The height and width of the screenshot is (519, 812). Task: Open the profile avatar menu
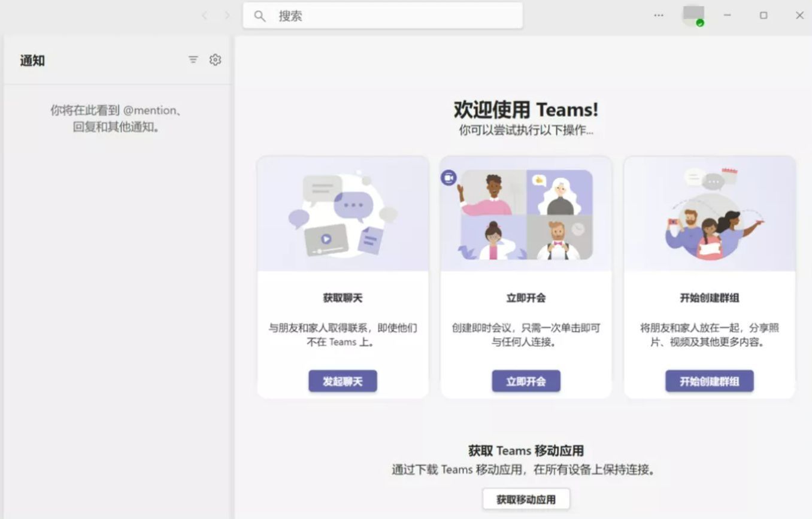click(693, 14)
